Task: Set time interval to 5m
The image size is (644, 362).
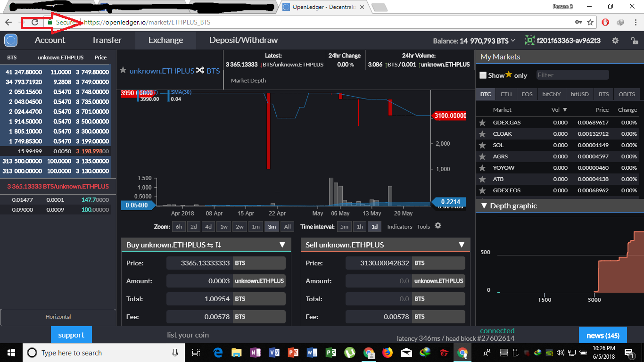Action: coord(345,227)
